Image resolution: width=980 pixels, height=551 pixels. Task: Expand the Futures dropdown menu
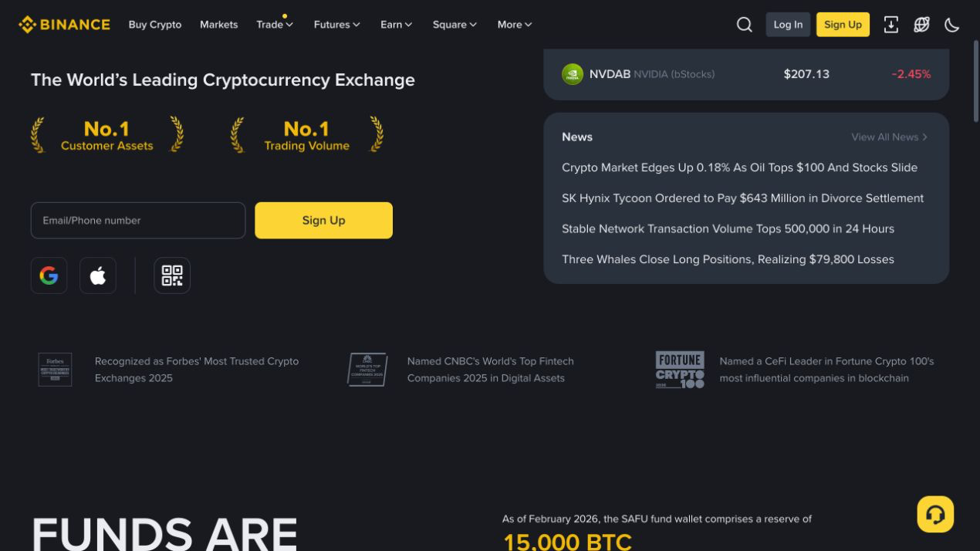[x=337, y=25]
